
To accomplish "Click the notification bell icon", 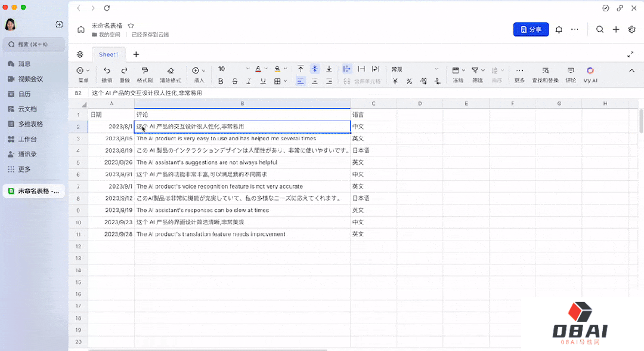I will pyautogui.click(x=559, y=29).
